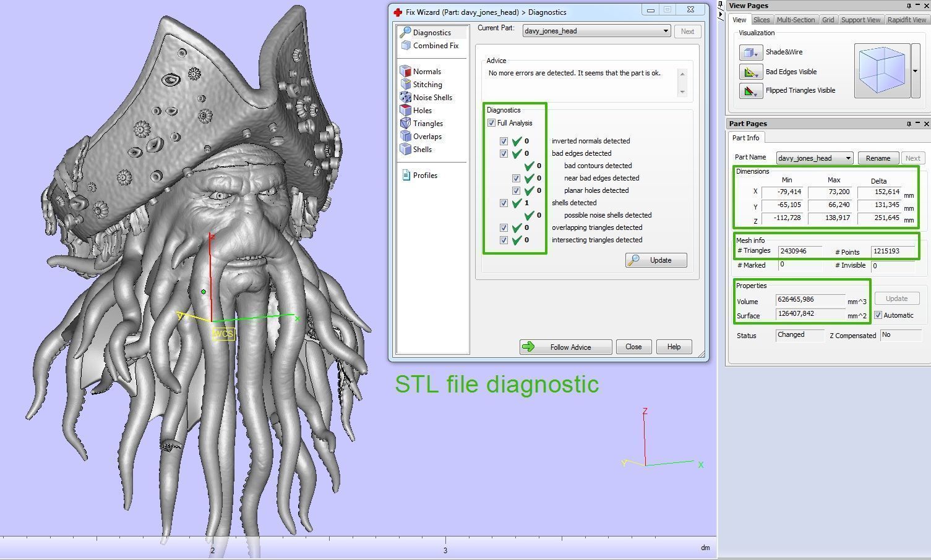Click the Rename part button
The image size is (931, 560).
(878, 158)
